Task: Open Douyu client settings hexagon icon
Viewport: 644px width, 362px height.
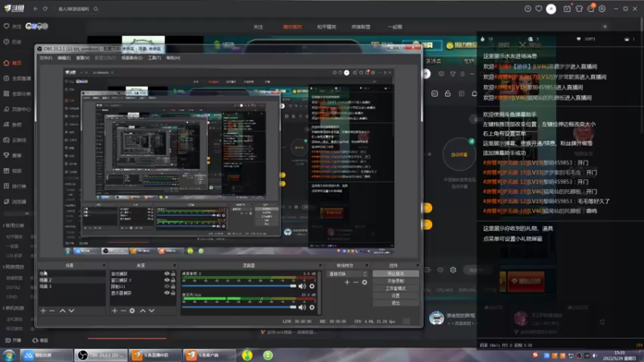Action: [602, 9]
